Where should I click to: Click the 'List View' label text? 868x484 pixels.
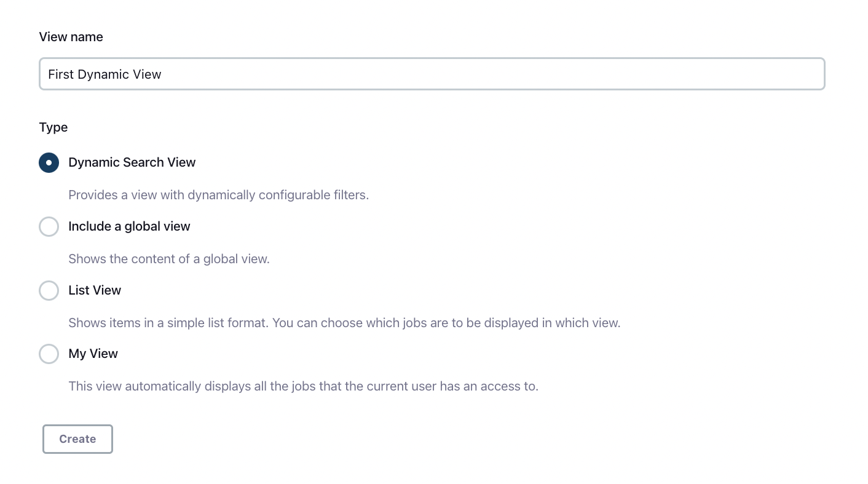coord(95,290)
